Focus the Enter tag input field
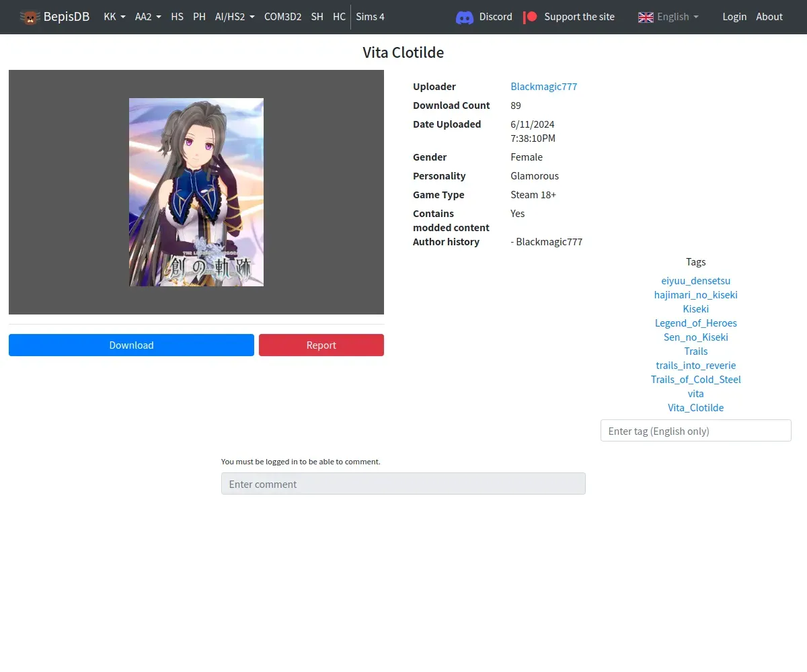 click(696, 431)
